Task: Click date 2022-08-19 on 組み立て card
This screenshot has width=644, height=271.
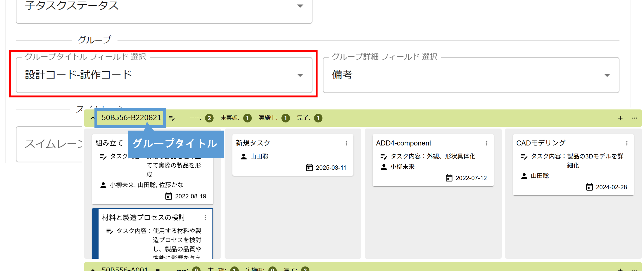Action: (x=190, y=196)
